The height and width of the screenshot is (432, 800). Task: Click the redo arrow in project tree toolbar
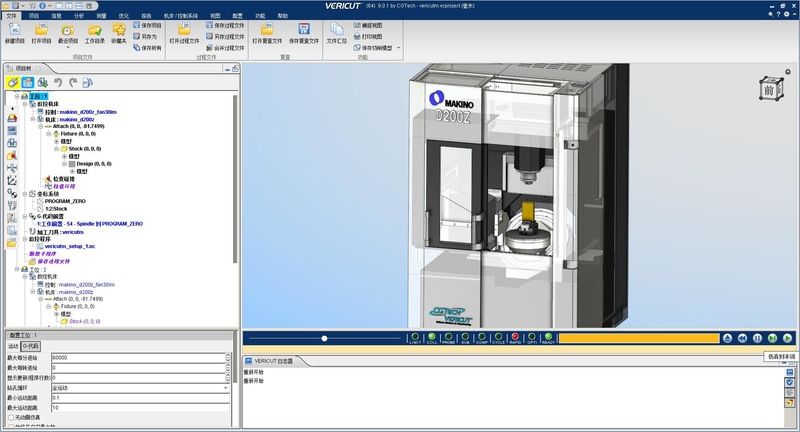tap(73, 82)
